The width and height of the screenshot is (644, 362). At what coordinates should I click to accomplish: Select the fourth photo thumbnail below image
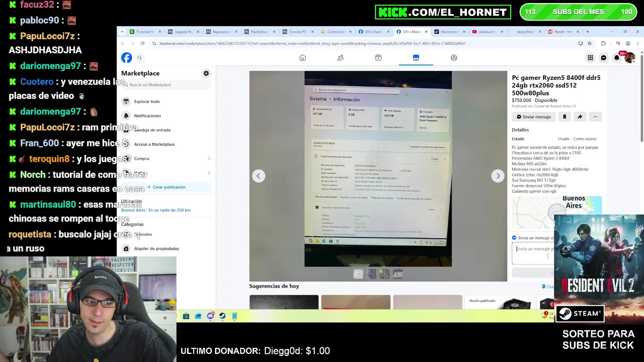(x=398, y=274)
